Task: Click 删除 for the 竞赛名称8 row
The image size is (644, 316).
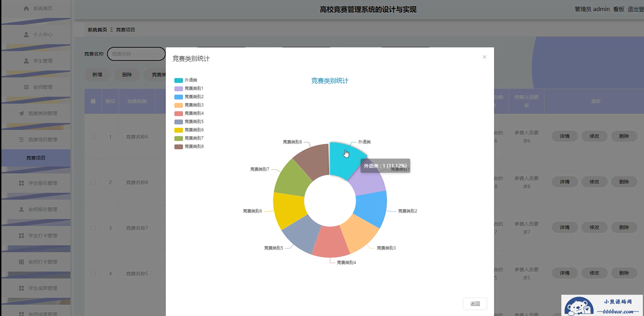Action: coord(624,182)
